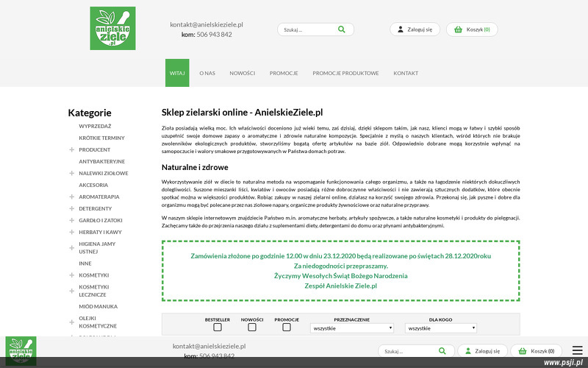Toggle the NOWOŚCI filter checkbox
Screen dimensions: 588x368
[x=252, y=327]
